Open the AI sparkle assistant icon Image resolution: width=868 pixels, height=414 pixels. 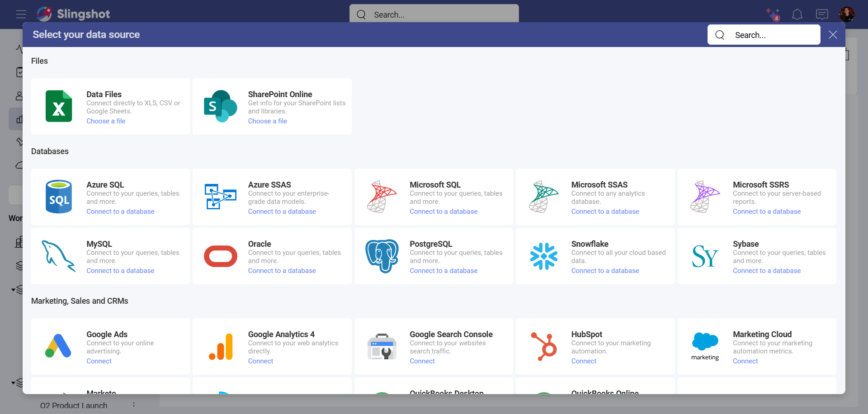coord(773,14)
